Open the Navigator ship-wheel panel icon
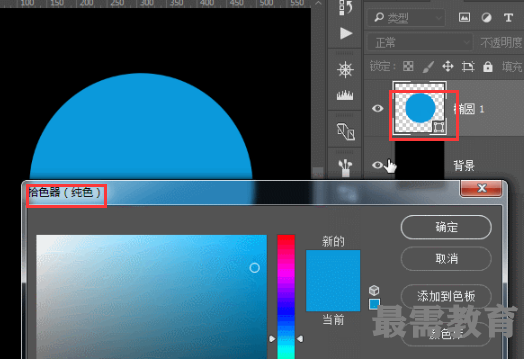524x361 pixels. point(345,70)
